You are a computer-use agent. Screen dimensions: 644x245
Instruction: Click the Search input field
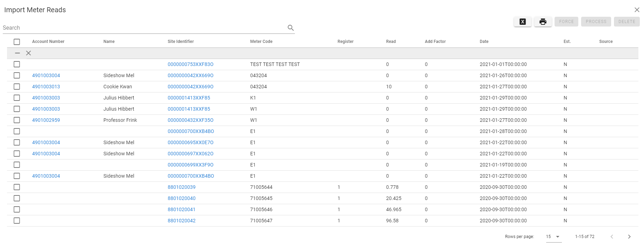pyautogui.click(x=143, y=28)
